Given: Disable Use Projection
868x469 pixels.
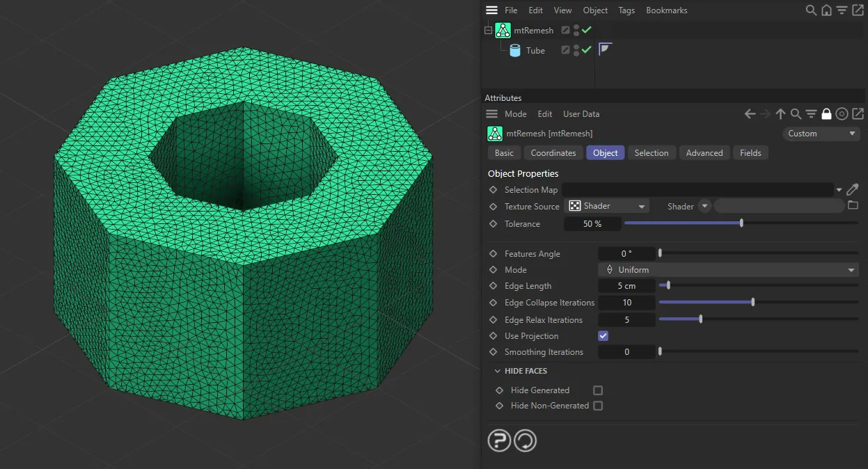Looking at the screenshot, I should (602, 335).
